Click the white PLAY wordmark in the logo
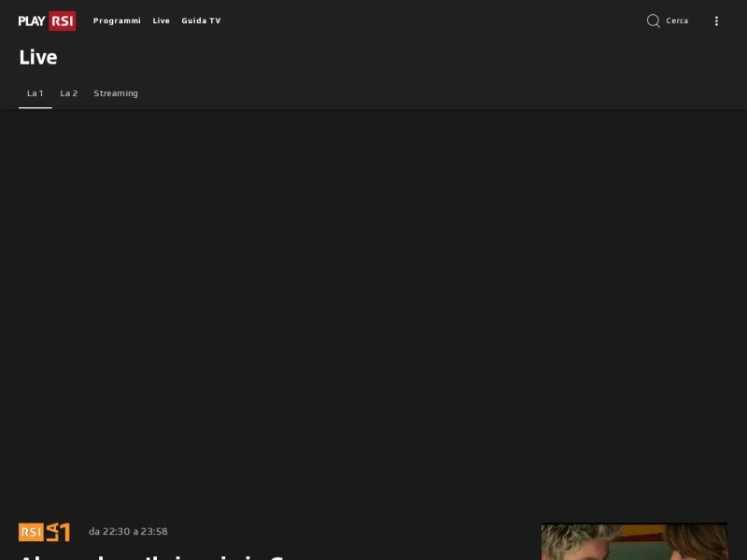Image resolution: width=747 pixels, height=560 pixels. pyautogui.click(x=32, y=21)
